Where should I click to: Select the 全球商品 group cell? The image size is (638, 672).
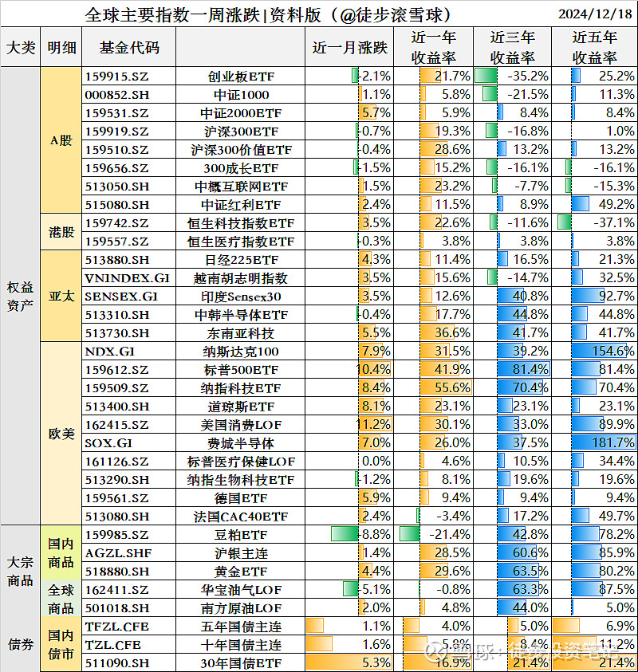pos(61,599)
